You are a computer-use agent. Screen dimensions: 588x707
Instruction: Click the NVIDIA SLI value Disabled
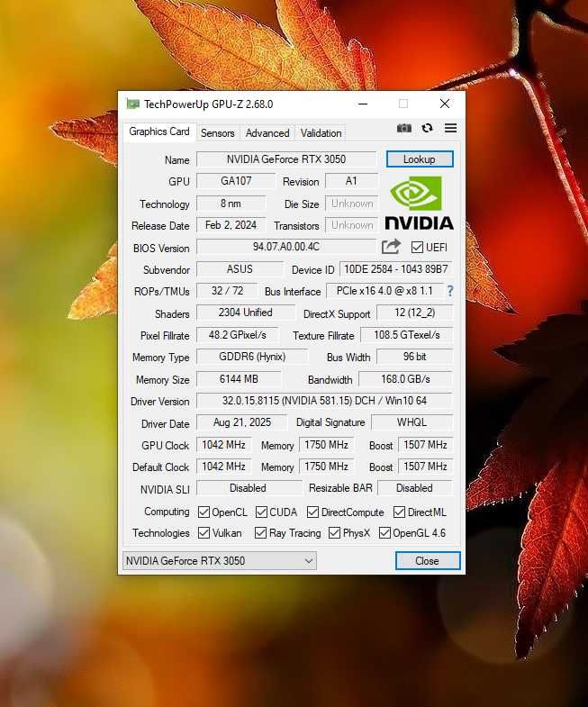pyautogui.click(x=249, y=488)
